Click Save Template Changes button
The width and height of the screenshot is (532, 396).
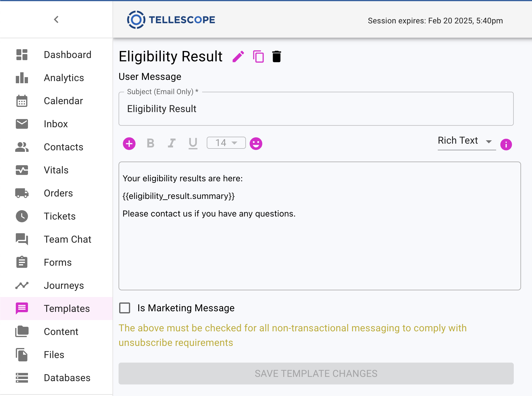point(316,374)
